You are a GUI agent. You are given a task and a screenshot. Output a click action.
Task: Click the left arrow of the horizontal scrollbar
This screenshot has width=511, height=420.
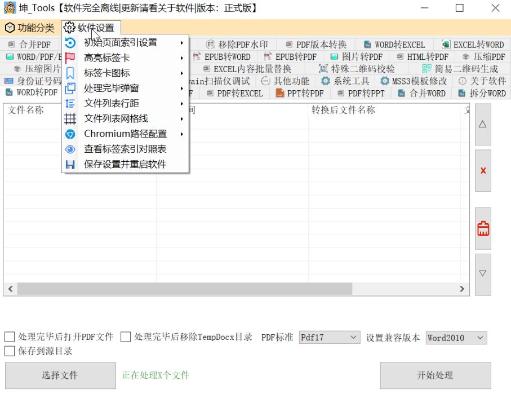[x=11, y=289]
